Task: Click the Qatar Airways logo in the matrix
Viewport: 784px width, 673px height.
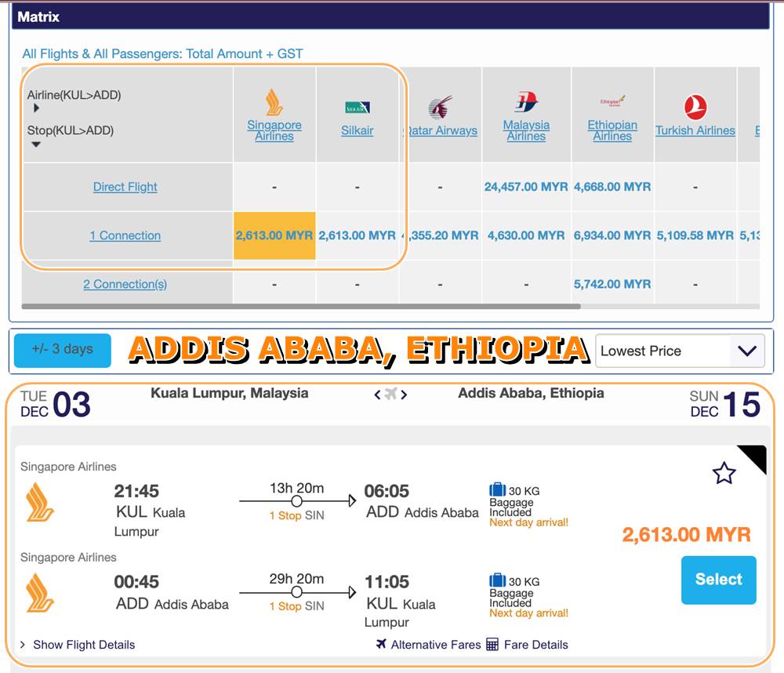Action: [x=440, y=107]
